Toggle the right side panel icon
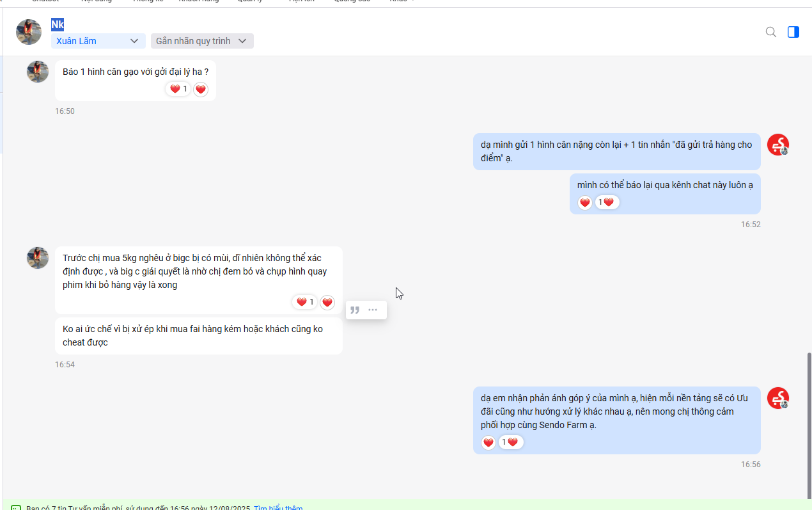The image size is (812, 510). click(x=793, y=32)
